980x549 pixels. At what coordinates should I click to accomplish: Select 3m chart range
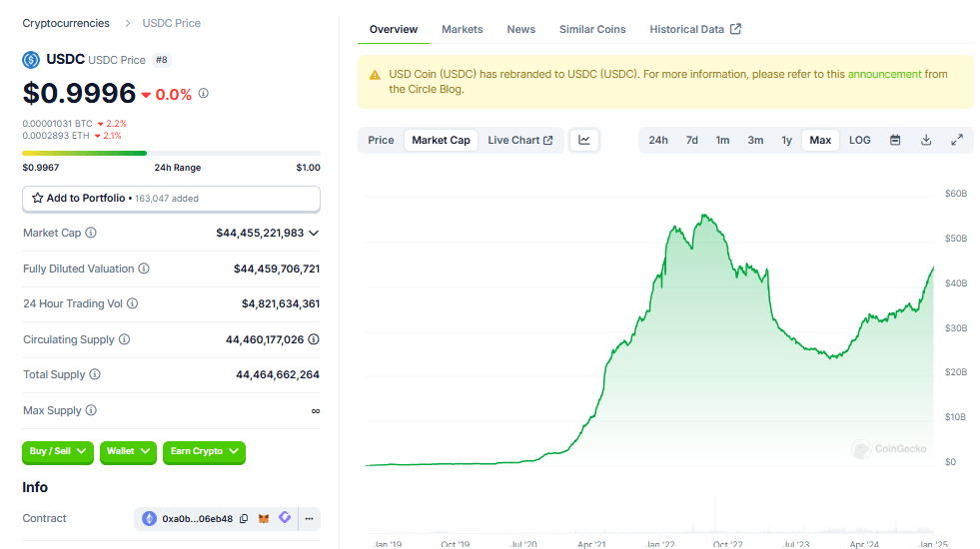[x=755, y=140]
